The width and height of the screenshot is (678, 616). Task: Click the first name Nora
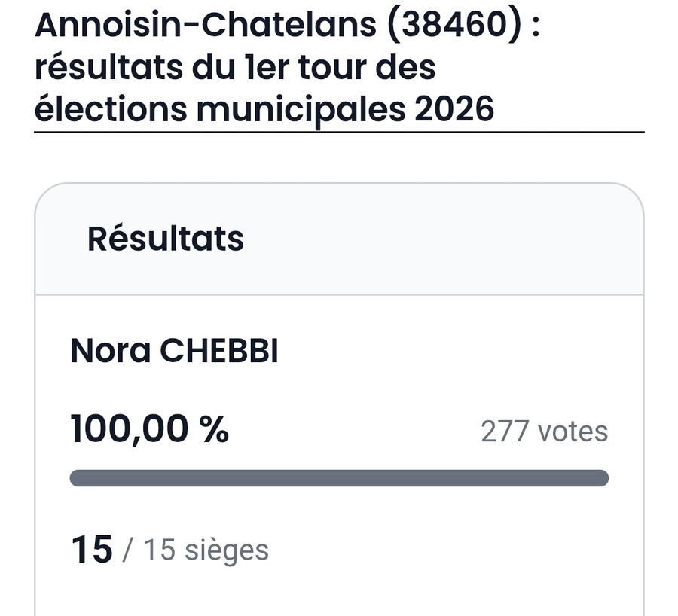pos(110,352)
